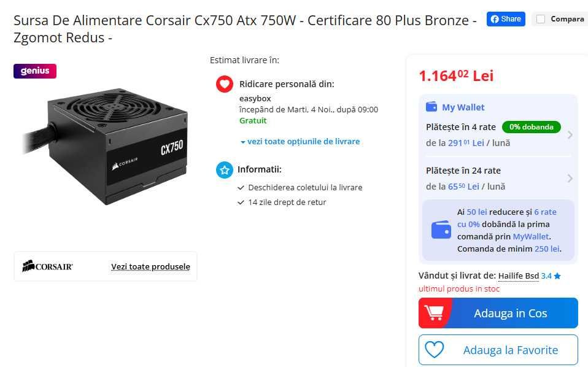Image resolution: width=588 pixels, height=367 pixels.
Task: Tick the Compara checkbox
Action: pyautogui.click(x=541, y=19)
